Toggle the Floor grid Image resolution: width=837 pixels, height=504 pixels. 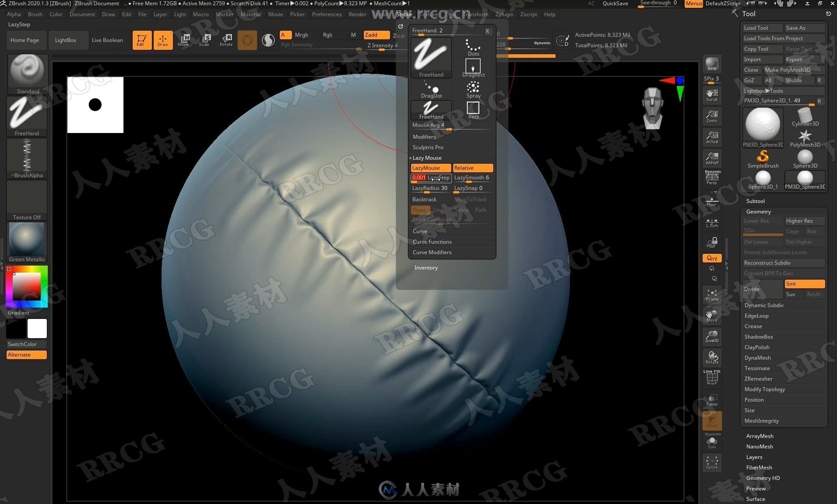click(712, 200)
